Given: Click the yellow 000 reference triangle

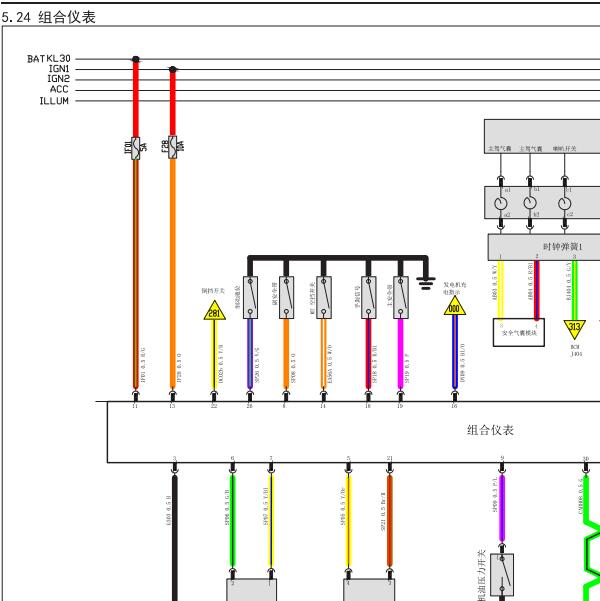Looking at the screenshot, I should point(455,306).
